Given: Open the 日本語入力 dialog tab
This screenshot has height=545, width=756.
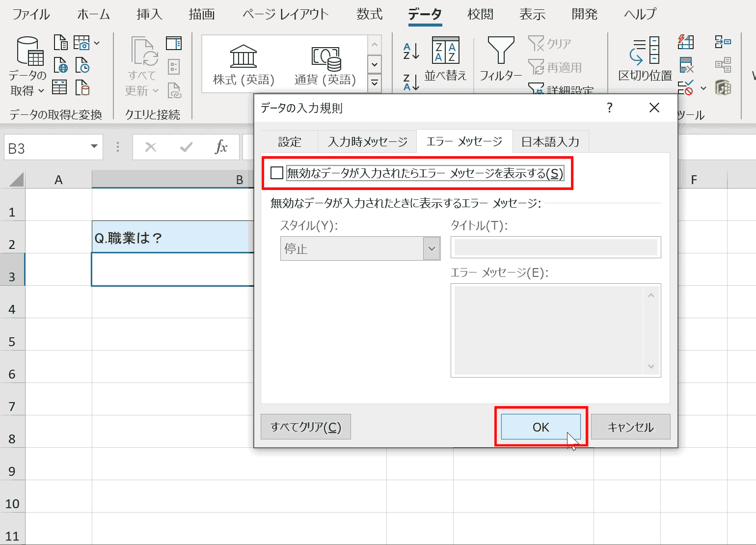Looking at the screenshot, I should tap(550, 142).
